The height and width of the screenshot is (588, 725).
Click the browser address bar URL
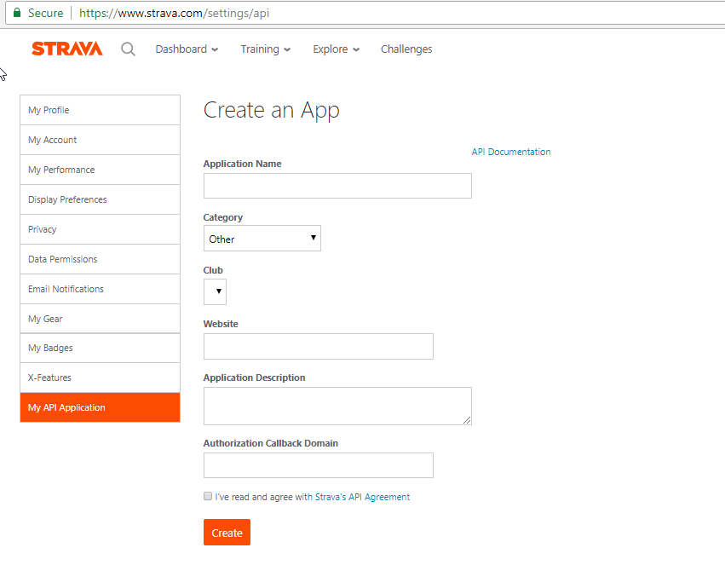(x=175, y=13)
